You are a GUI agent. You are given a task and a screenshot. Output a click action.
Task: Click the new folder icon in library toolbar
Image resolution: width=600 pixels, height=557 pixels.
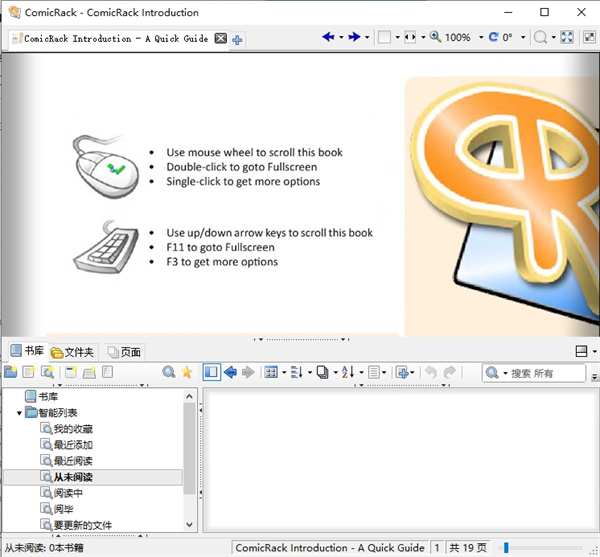pyautogui.click(x=11, y=372)
